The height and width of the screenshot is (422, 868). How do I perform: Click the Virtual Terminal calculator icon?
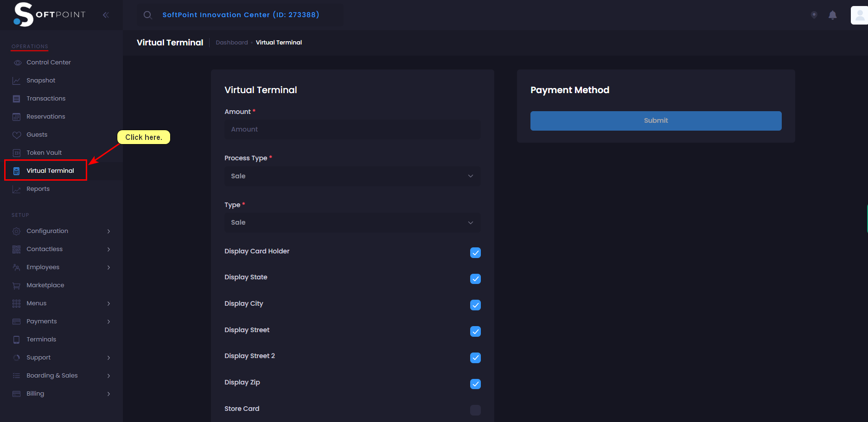pyautogui.click(x=17, y=171)
